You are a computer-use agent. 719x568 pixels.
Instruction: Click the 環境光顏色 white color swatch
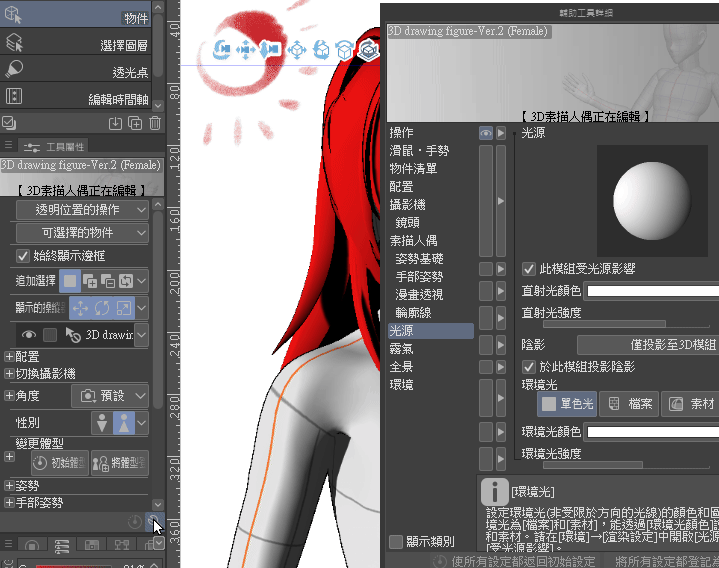[x=653, y=432]
